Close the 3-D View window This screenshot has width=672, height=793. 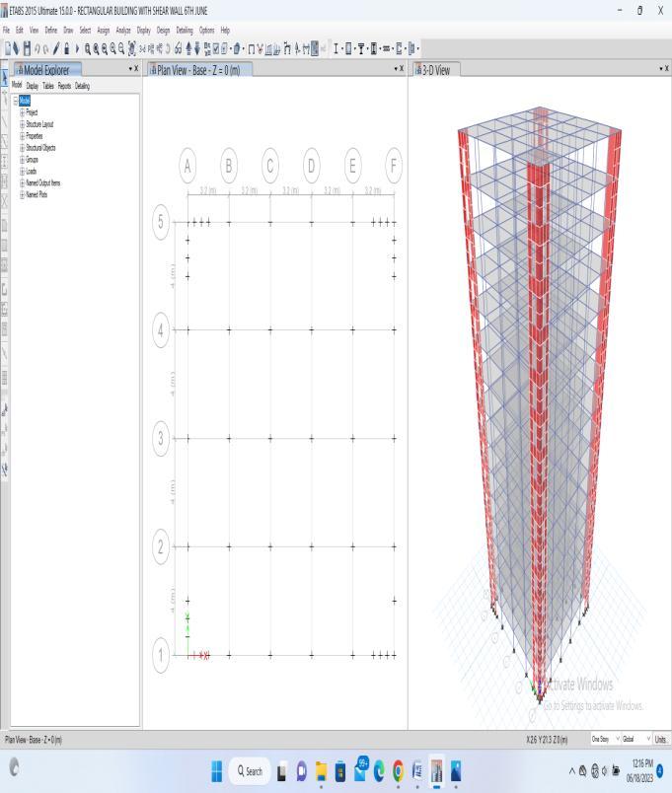pos(666,68)
